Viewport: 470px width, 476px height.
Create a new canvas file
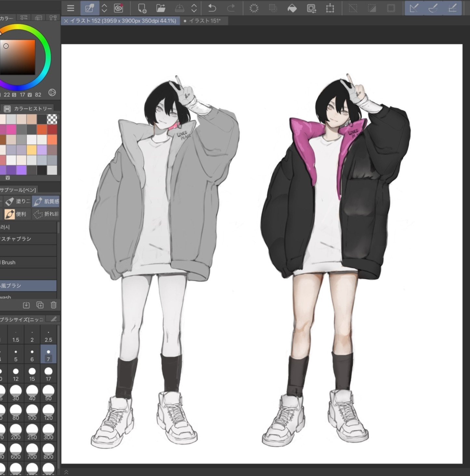coord(142,8)
